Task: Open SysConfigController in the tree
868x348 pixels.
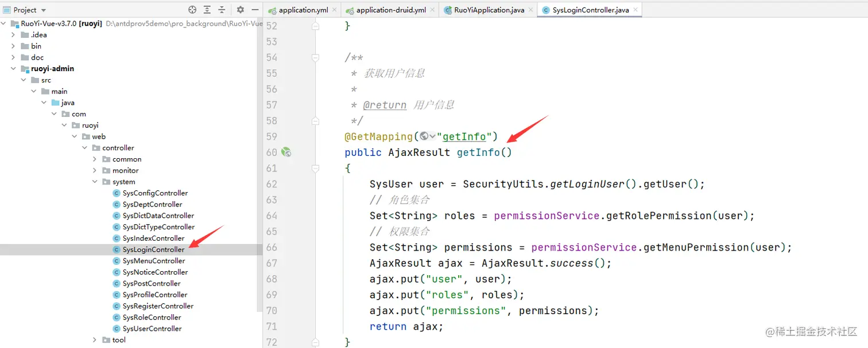Action: pyautogui.click(x=155, y=193)
